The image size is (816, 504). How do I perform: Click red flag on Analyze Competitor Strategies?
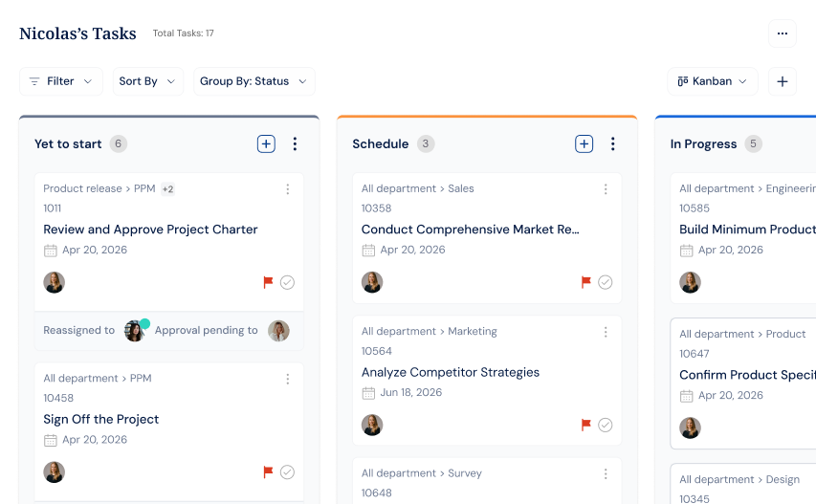pyautogui.click(x=586, y=425)
